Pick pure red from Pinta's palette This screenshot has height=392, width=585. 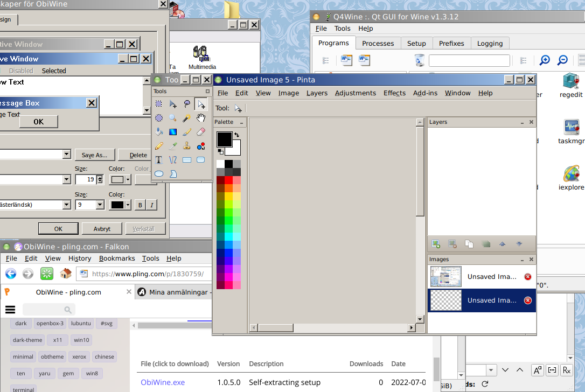point(228,180)
